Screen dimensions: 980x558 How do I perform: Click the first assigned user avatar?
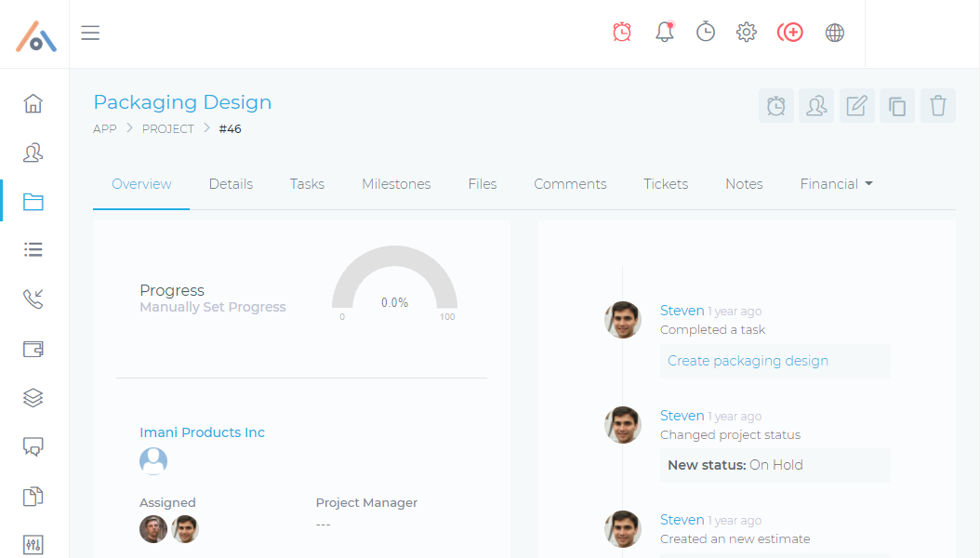153,529
